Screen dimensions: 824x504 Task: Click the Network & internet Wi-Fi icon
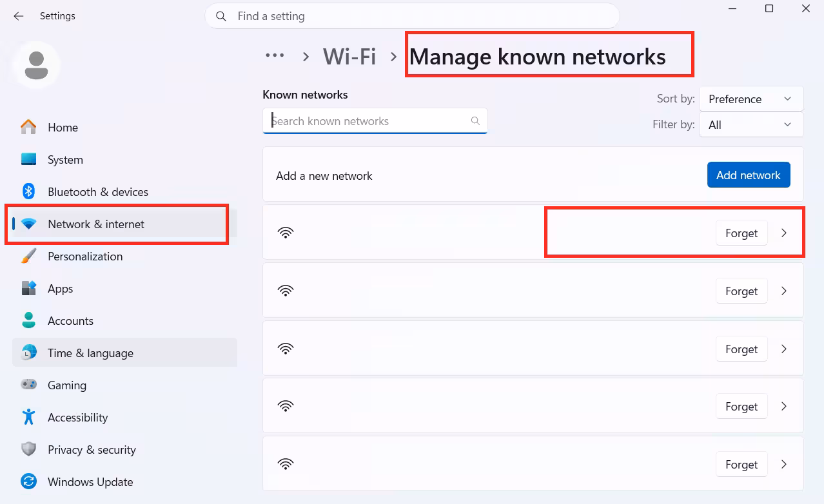point(28,224)
